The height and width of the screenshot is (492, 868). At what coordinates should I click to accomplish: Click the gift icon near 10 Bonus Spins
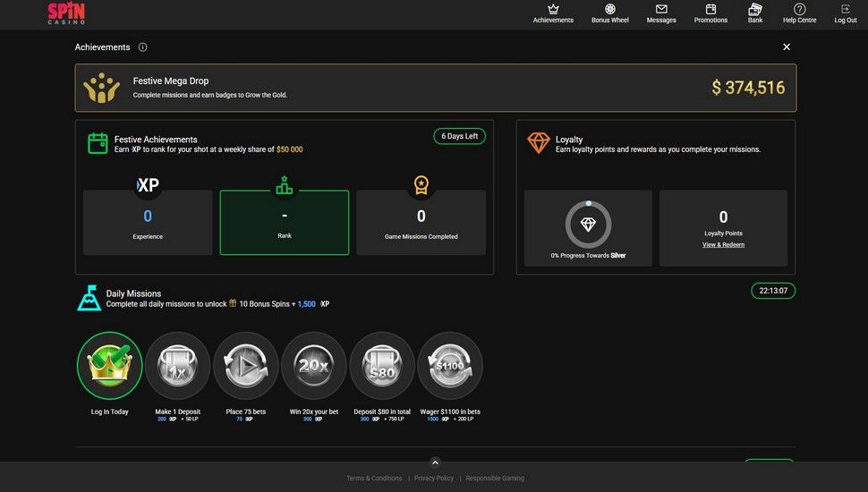[x=233, y=303]
